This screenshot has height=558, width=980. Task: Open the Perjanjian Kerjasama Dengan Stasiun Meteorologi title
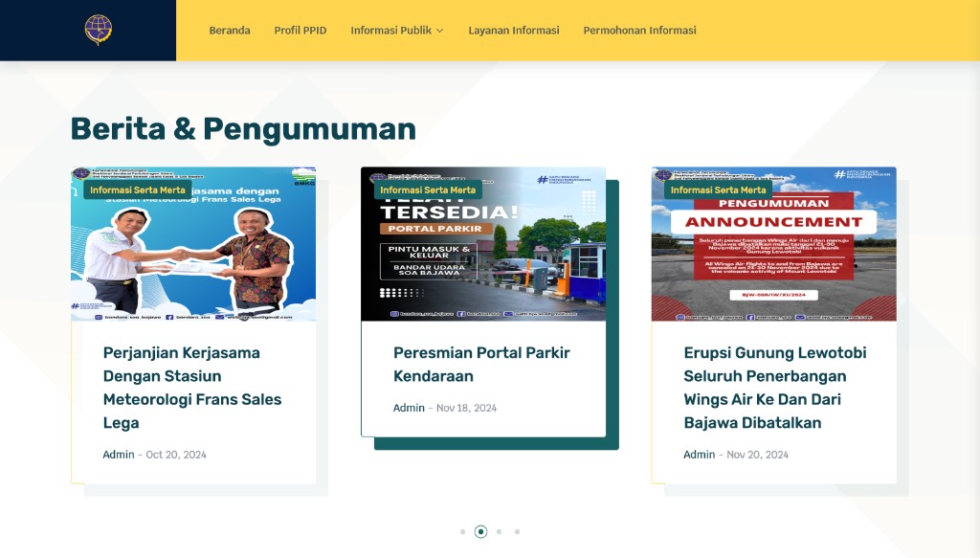192,388
